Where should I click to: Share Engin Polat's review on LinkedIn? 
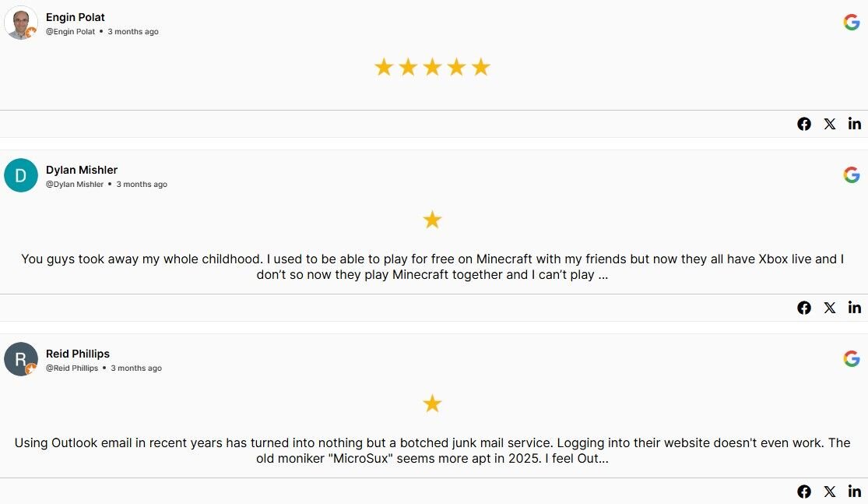point(854,123)
